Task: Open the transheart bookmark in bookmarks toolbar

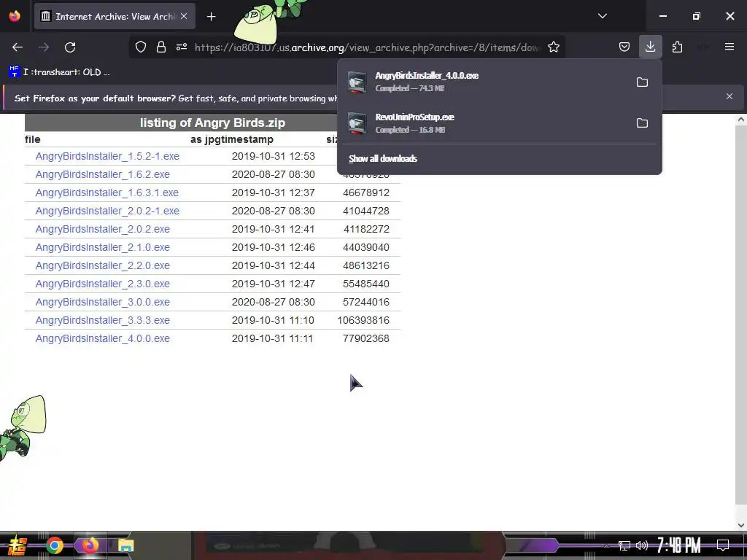Action: click(59, 72)
